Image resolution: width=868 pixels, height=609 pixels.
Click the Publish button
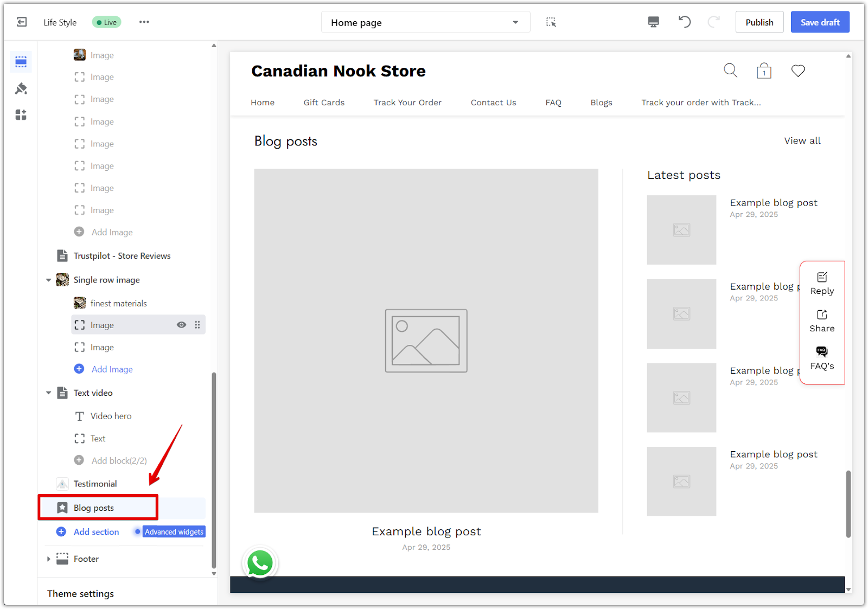759,22
